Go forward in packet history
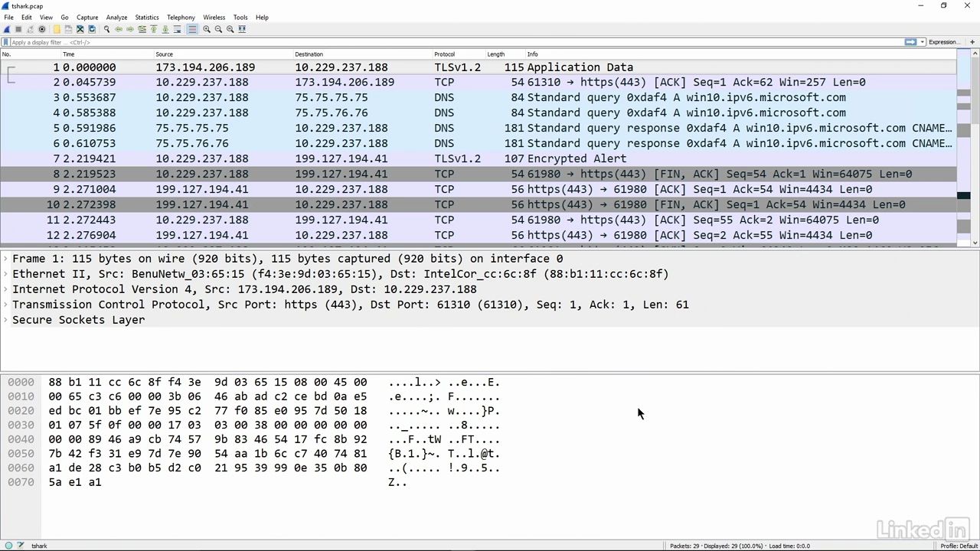 (130, 29)
